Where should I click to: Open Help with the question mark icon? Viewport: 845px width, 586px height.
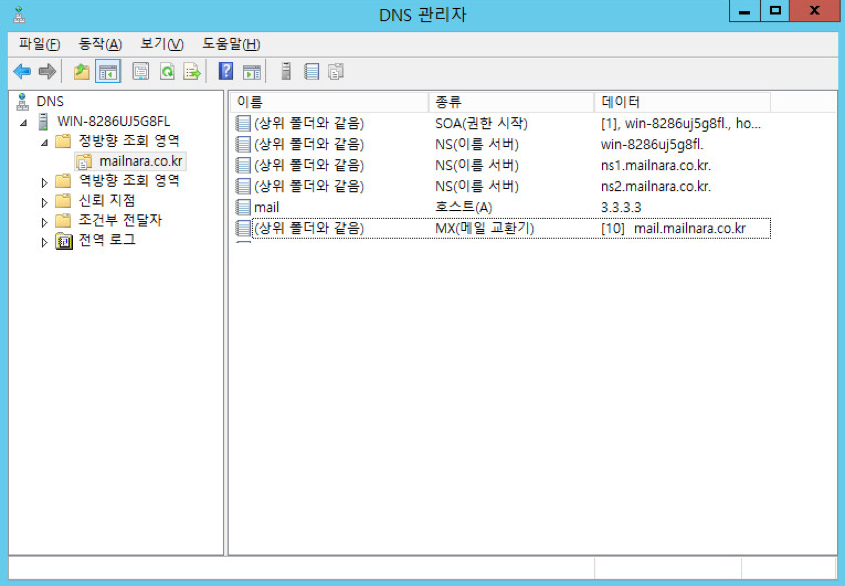point(226,71)
